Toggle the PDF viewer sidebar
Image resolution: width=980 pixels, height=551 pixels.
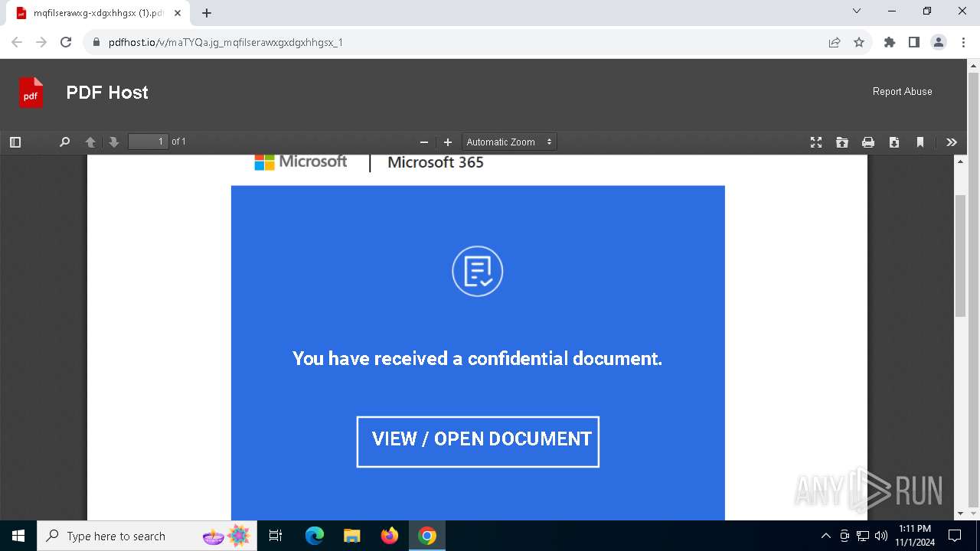click(x=15, y=142)
